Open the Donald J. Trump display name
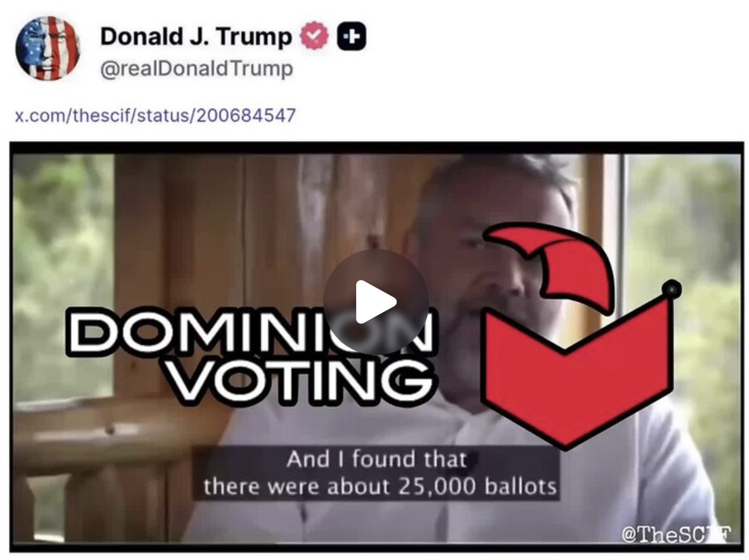Viewport: 749px width, 560px height. click(196, 36)
